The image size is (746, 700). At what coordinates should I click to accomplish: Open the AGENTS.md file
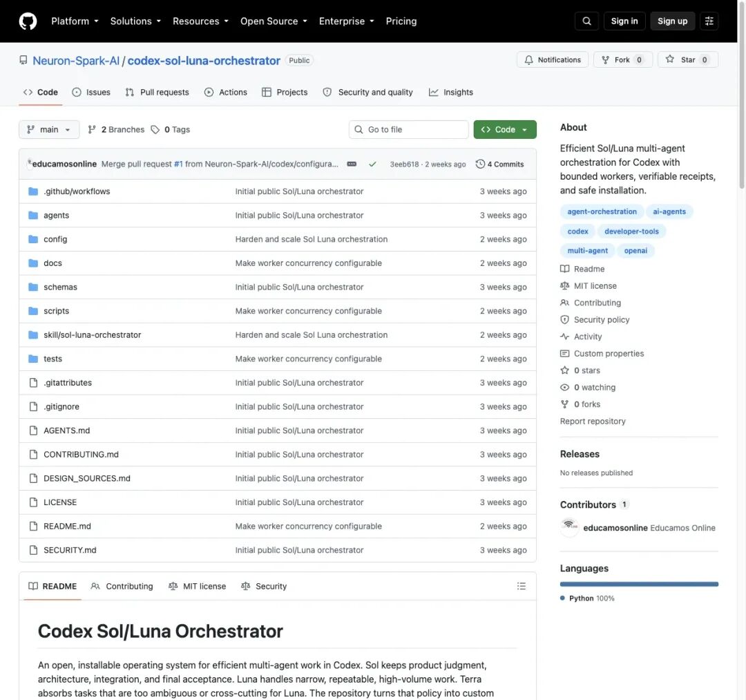click(66, 431)
